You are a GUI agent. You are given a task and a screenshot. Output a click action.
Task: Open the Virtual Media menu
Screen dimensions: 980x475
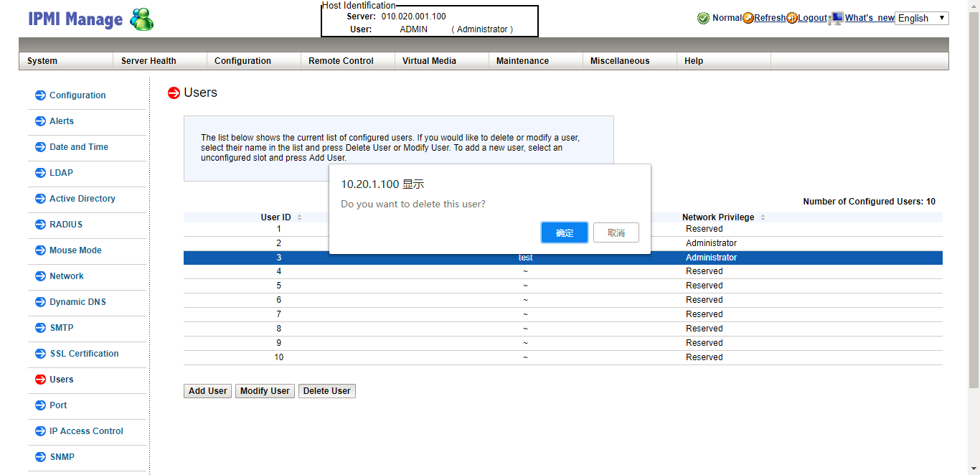429,61
